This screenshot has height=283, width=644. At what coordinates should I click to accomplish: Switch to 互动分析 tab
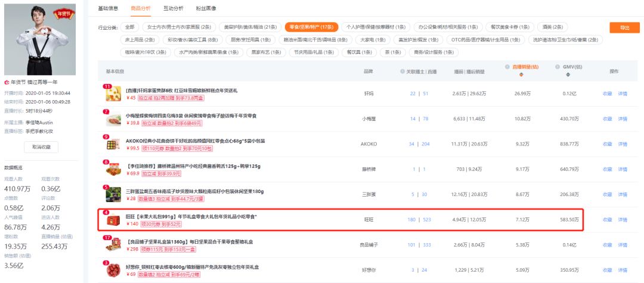174,8
